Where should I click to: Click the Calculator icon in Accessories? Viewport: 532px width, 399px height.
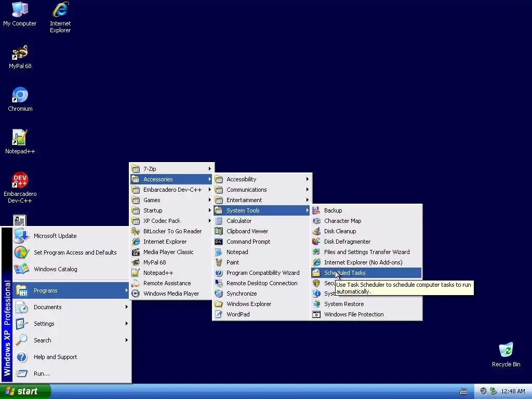click(219, 221)
